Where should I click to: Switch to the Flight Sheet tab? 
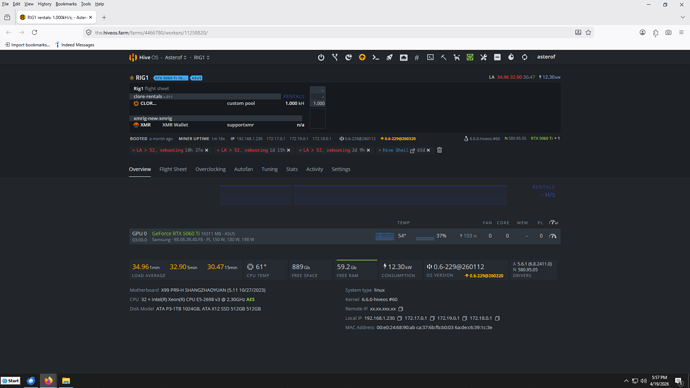click(x=173, y=169)
